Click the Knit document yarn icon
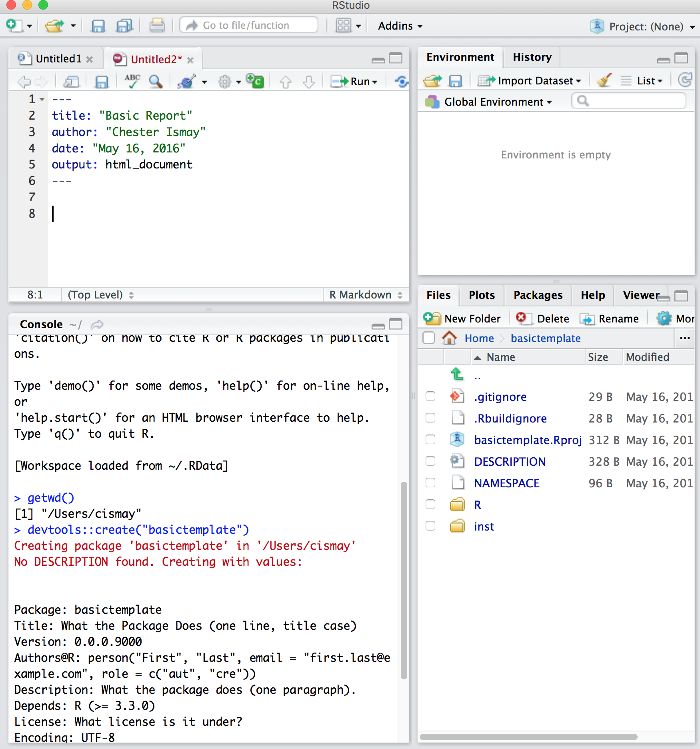 tap(186, 82)
